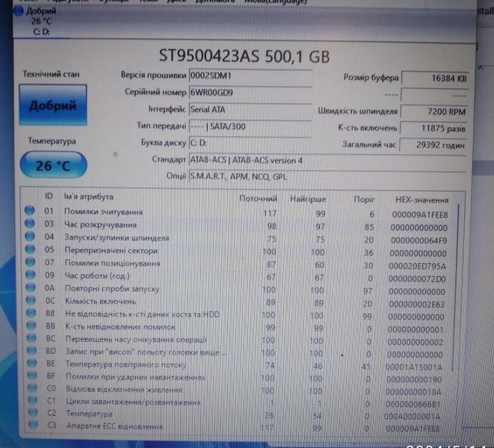Click HEX value 0000000064F9
This screenshot has width=494, height=448.
pyautogui.click(x=419, y=240)
